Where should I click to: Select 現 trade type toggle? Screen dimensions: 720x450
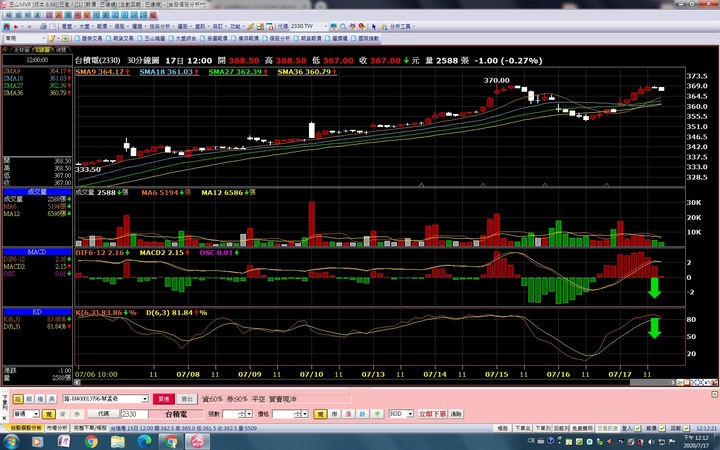tap(49, 414)
